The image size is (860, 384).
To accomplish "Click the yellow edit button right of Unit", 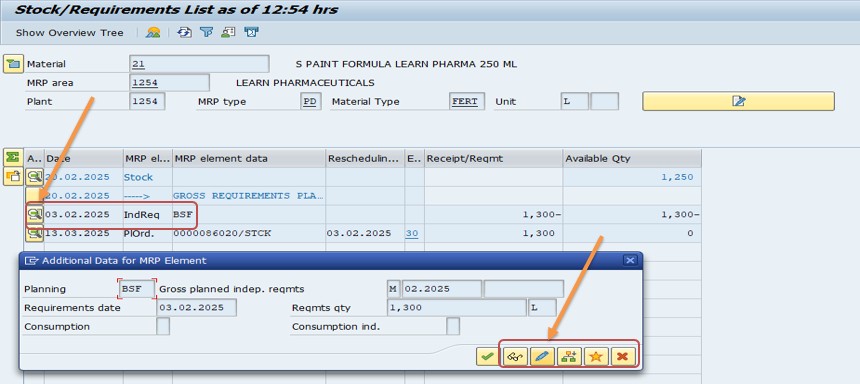I will point(738,101).
